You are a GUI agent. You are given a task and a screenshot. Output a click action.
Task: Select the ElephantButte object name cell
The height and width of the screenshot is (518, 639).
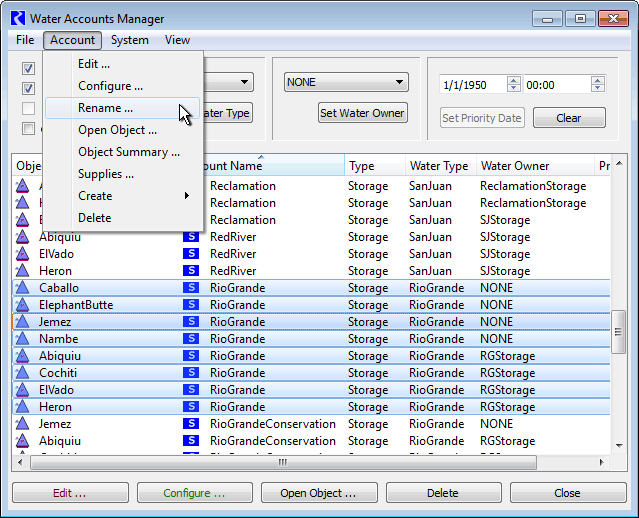click(x=76, y=305)
